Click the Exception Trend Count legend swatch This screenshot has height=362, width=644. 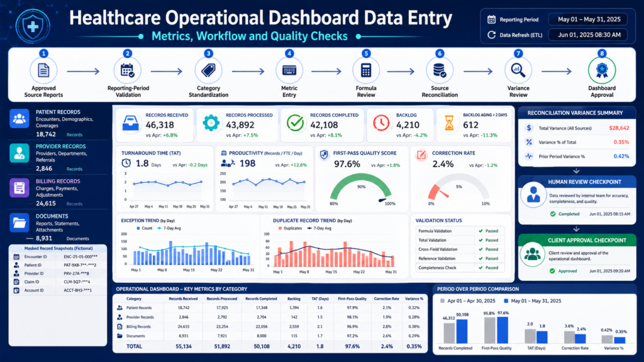138,228
